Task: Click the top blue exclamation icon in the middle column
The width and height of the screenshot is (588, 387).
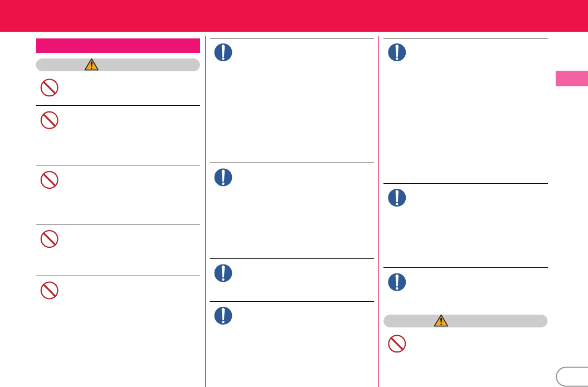Action: pos(223,52)
